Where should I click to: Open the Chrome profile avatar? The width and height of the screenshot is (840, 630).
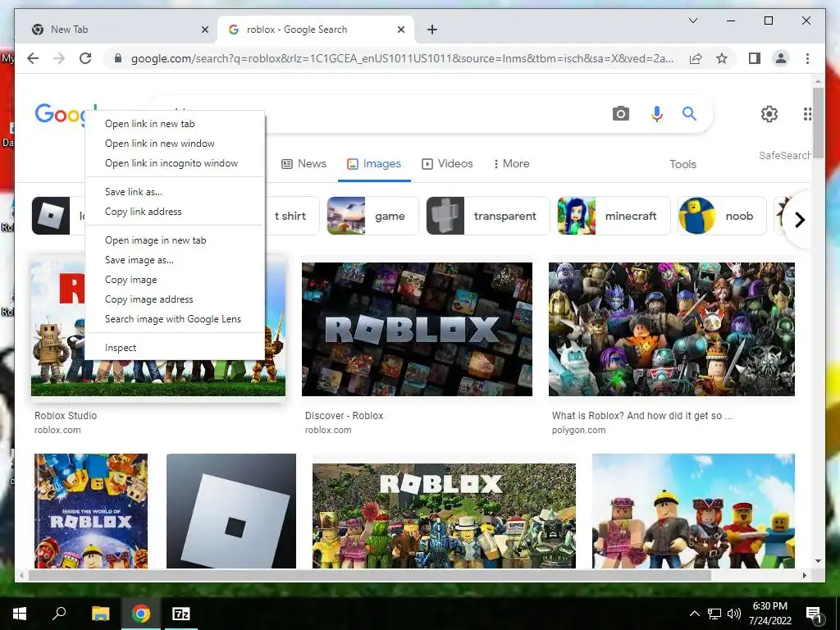click(x=781, y=58)
